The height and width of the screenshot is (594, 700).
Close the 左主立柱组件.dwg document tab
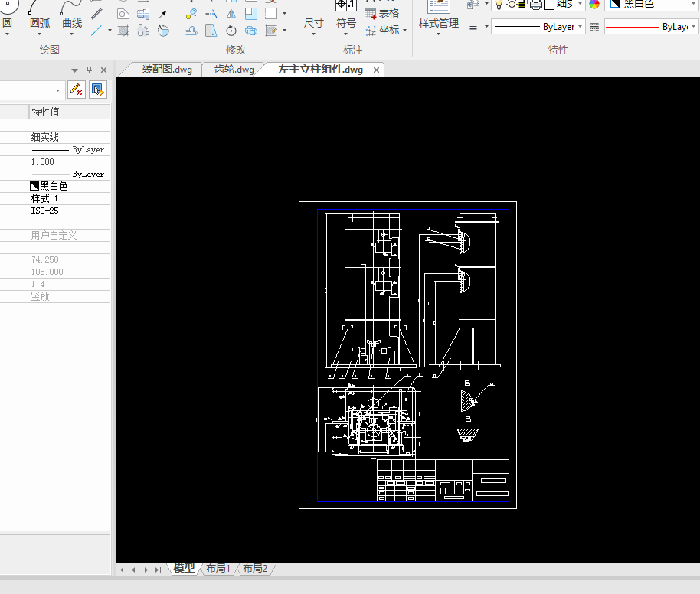[x=376, y=70]
